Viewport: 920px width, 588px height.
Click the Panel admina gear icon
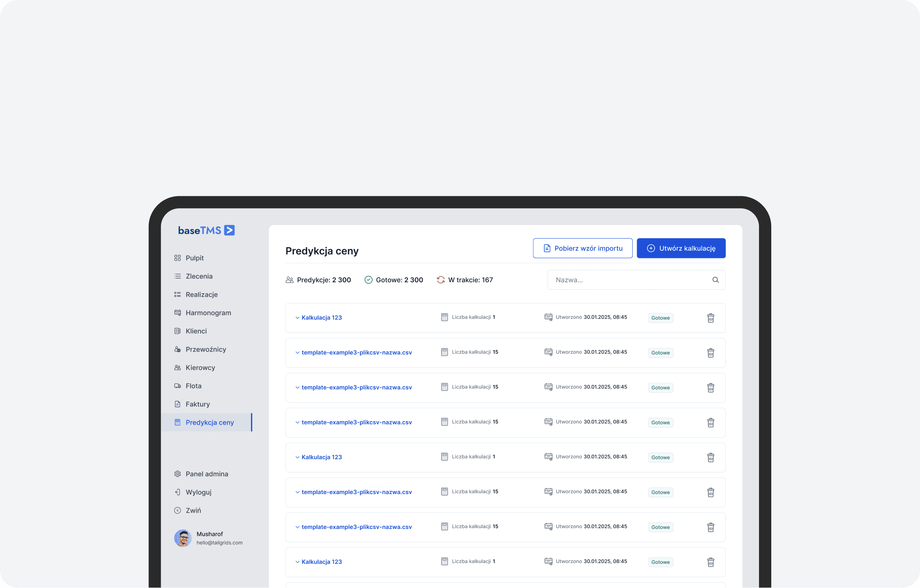[177, 474]
